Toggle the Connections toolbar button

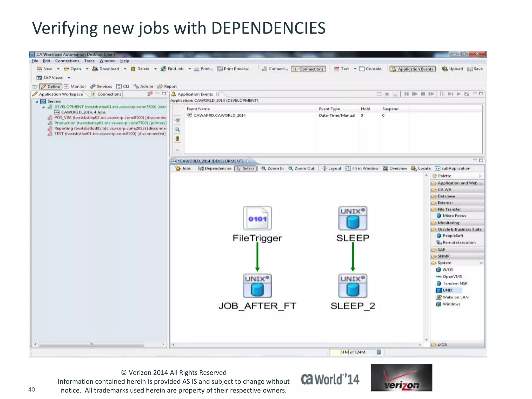click(x=308, y=69)
